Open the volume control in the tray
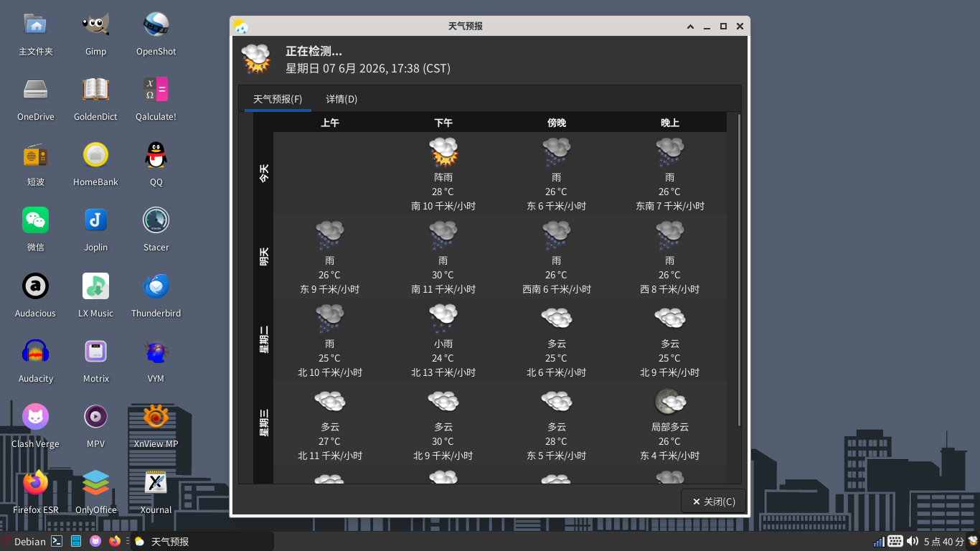This screenshot has width=980, height=551. 913,542
